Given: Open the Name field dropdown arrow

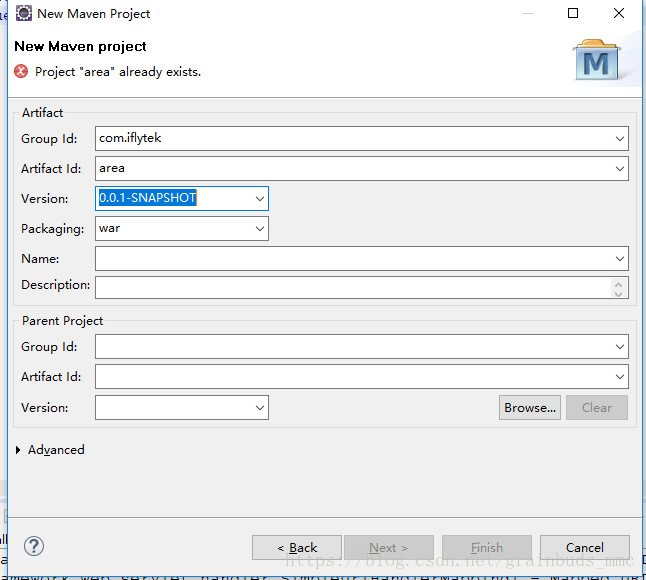Looking at the screenshot, I should click(620, 259).
